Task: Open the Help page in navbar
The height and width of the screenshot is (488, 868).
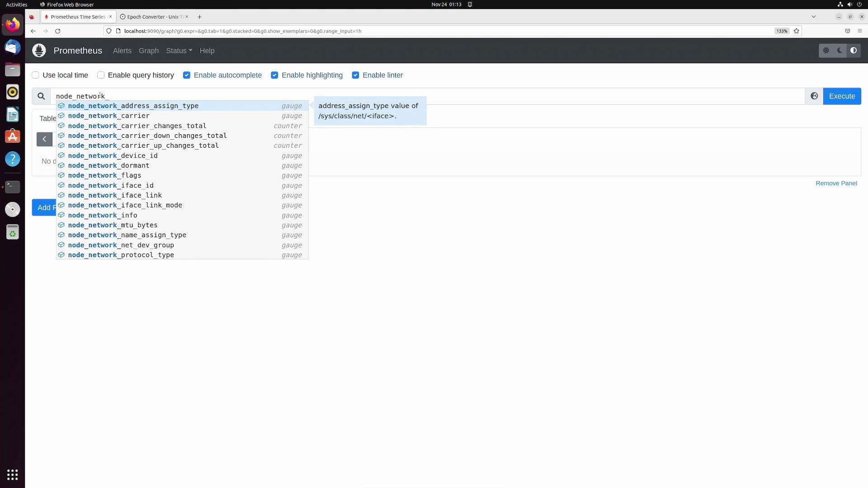Action: tap(207, 51)
